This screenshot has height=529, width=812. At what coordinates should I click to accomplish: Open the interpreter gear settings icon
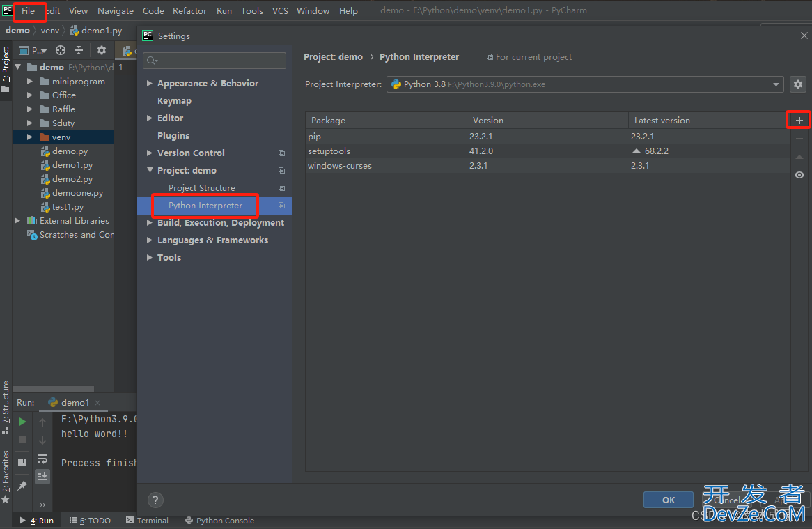(798, 84)
